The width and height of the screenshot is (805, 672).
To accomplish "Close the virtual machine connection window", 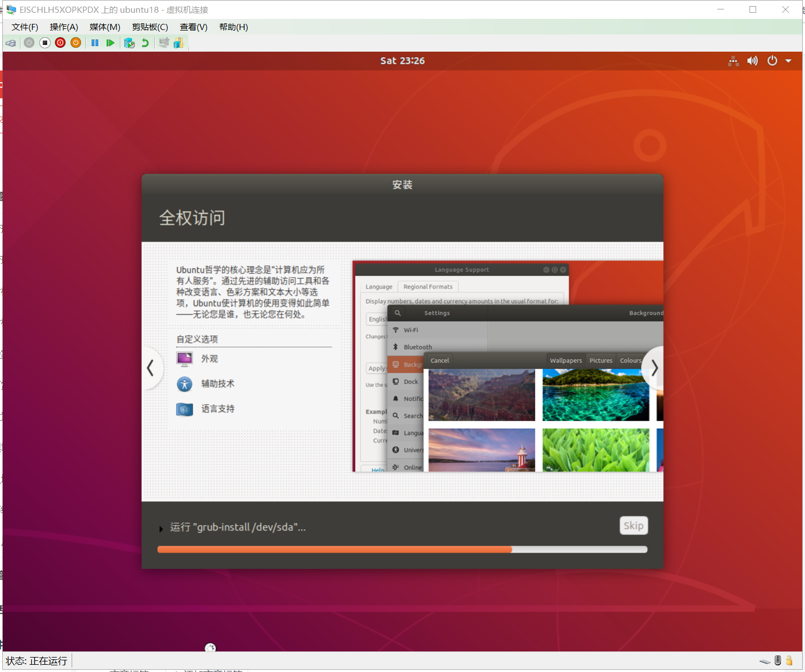I will (x=786, y=9).
